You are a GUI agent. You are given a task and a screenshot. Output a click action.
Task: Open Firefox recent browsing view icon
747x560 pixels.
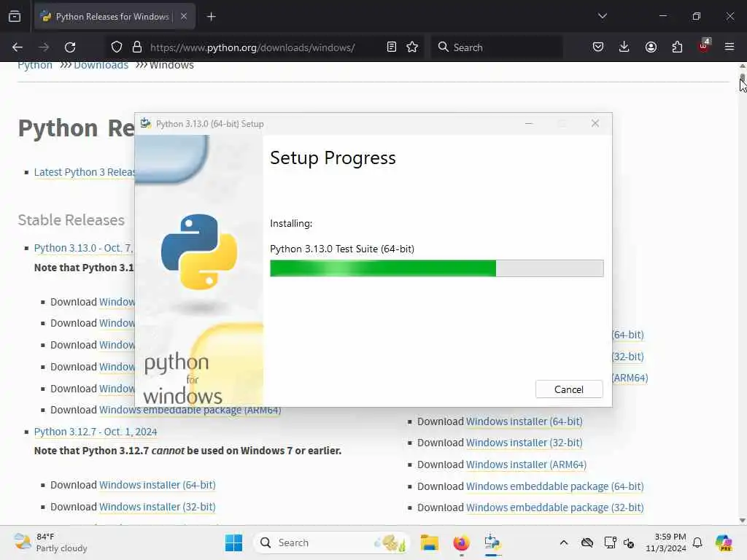pyautogui.click(x=15, y=17)
